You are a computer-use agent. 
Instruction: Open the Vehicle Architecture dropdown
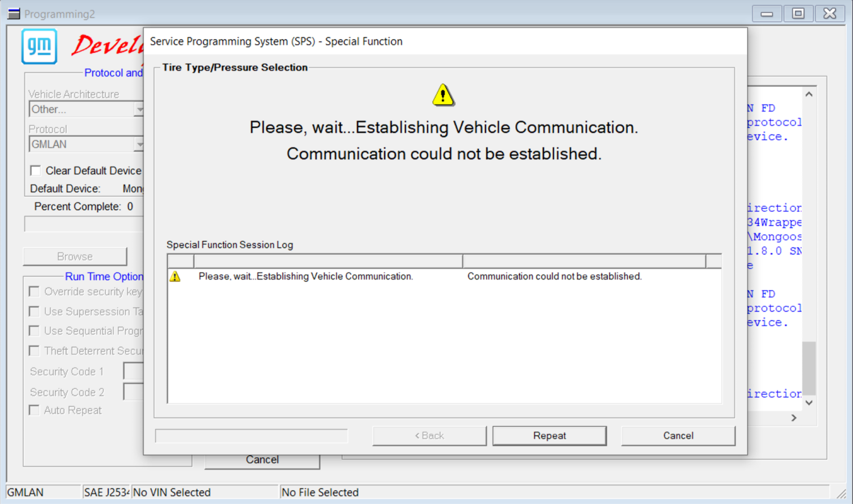(139, 109)
